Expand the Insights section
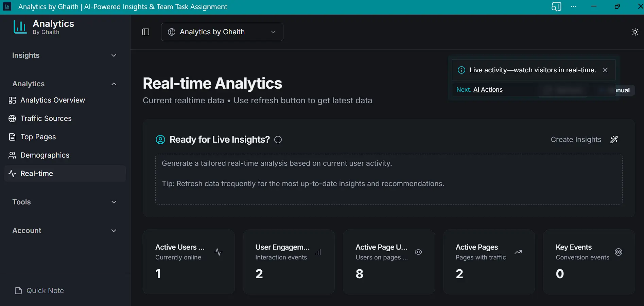 (114, 55)
